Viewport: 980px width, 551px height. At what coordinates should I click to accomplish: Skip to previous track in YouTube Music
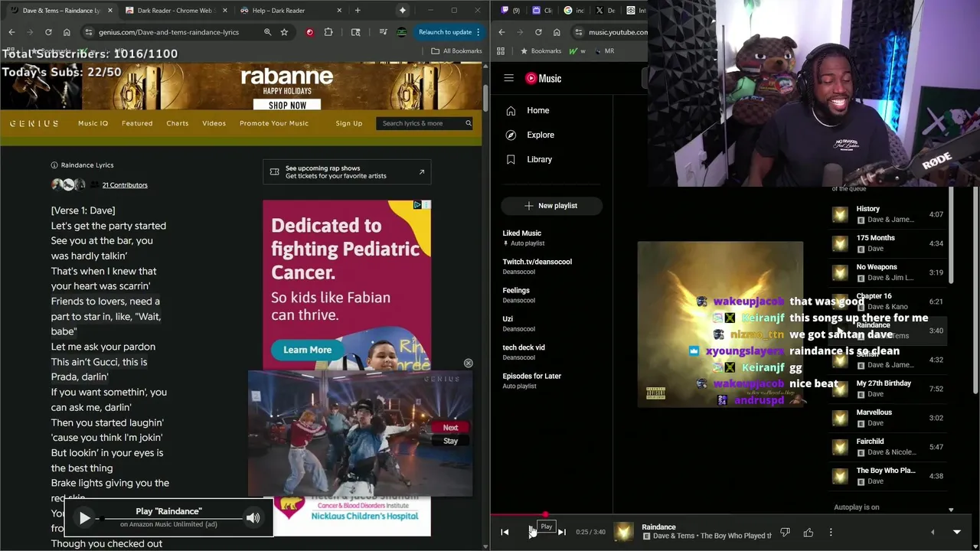pyautogui.click(x=505, y=532)
